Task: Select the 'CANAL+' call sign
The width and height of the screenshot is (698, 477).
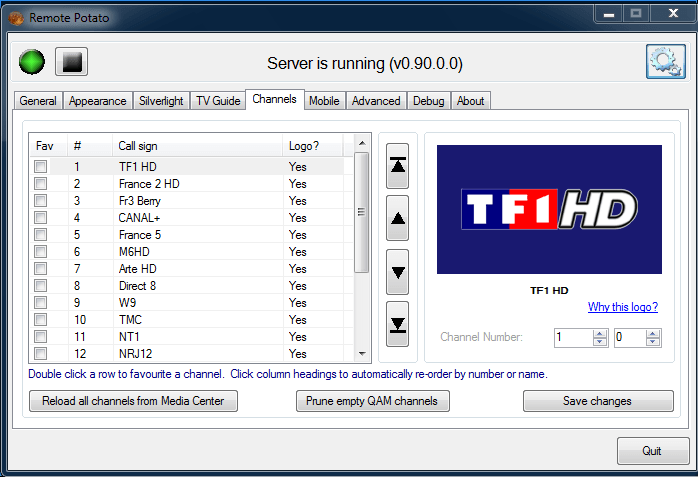Action: coord(139,218)
